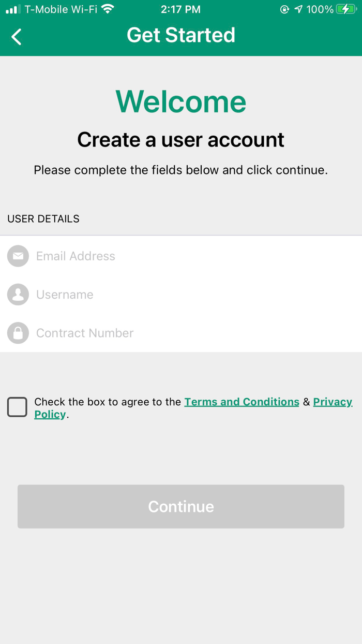Enable the Terms and Conditions agreement checkbox
This screenshot has width=362, height=644.
(17, 407)
